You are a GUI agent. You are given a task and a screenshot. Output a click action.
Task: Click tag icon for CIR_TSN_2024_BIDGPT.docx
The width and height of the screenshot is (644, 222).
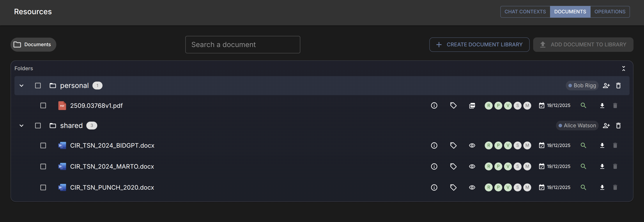453,145
